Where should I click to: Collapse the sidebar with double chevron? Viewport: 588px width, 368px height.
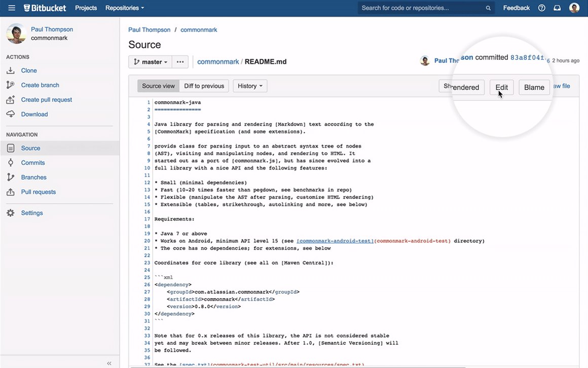[x=109, y=363]
